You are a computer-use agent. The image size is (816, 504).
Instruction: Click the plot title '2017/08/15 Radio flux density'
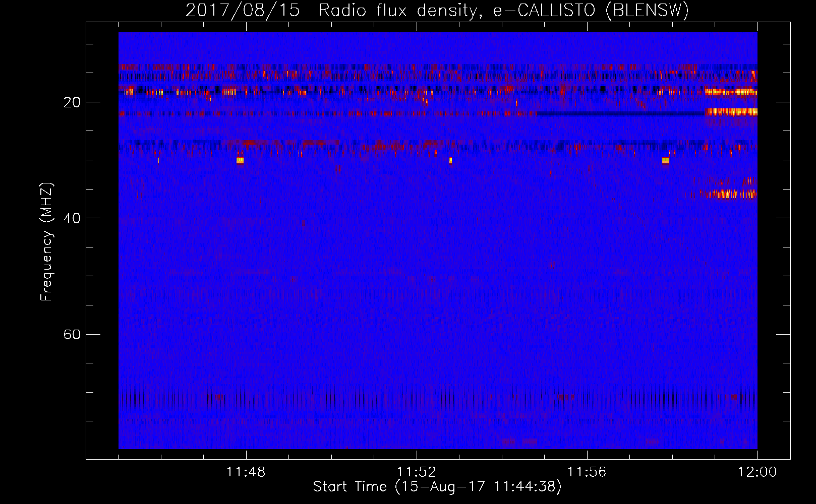coord(437,10)
